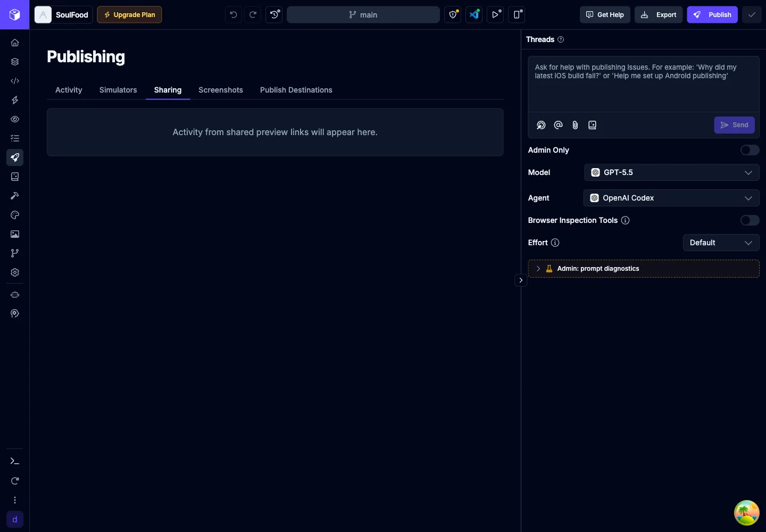Select the Sharing tab
Viewport: 766px width, 532px height.
coord(168,90)
